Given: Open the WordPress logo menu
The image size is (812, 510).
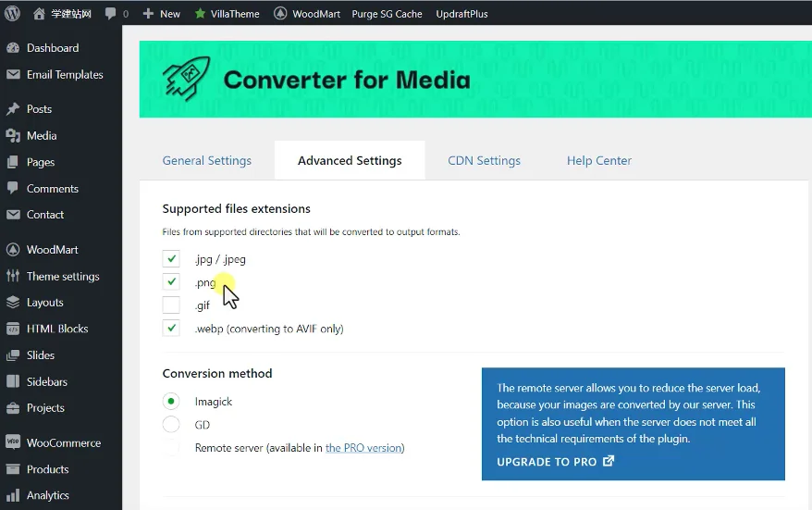Looking at the screenshot, I should pyautogui.click(x=12, y=14).
